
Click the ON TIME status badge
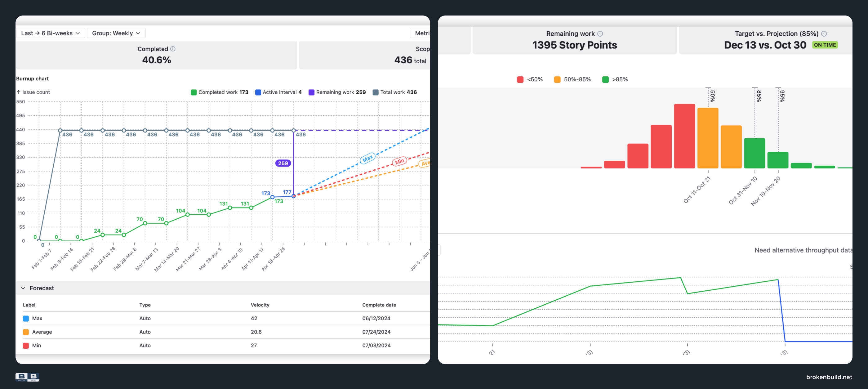pos(825,45)
